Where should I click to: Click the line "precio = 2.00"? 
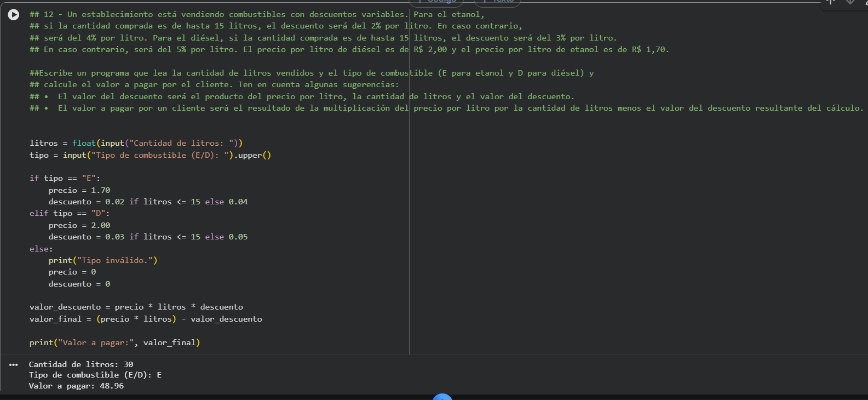[x=79, y=225]
